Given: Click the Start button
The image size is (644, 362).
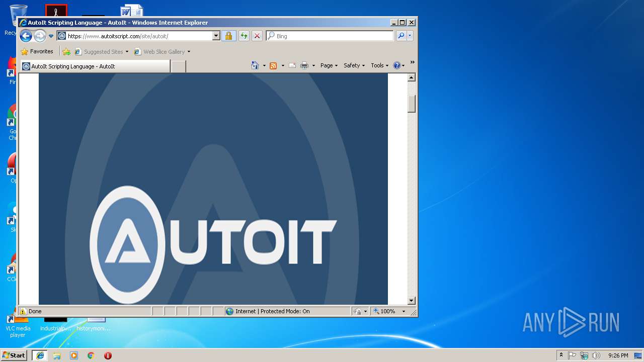Looking at the screenshot, I should (14, 355).
